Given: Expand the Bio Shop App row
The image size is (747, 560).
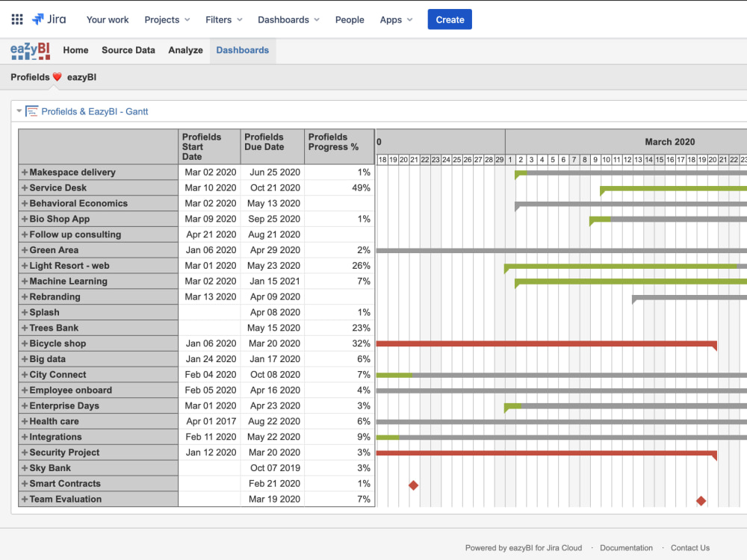Looking at the screenshot, I should pyautogui.click(x=25, y=219).
